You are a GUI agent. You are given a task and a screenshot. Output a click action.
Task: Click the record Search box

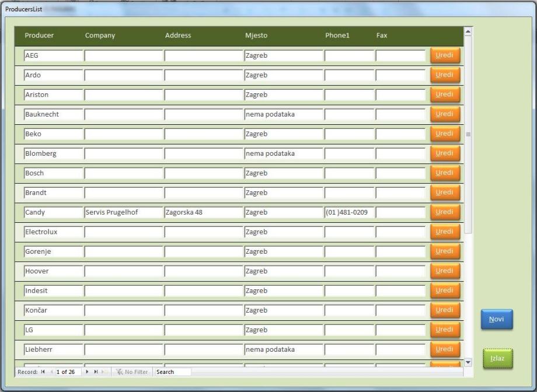173,372
